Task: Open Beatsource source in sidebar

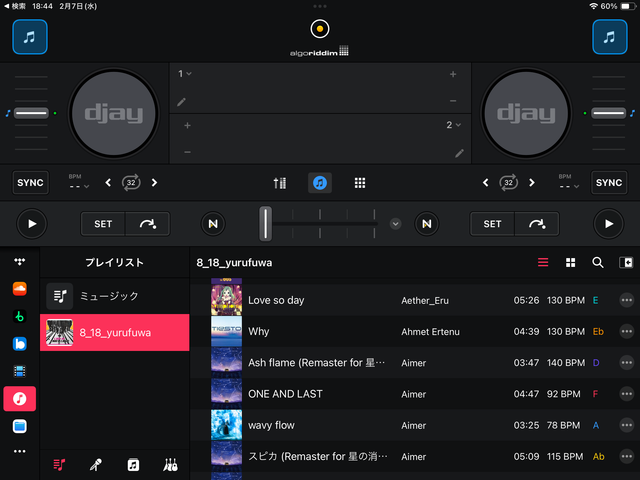Action: coord(20,344)
